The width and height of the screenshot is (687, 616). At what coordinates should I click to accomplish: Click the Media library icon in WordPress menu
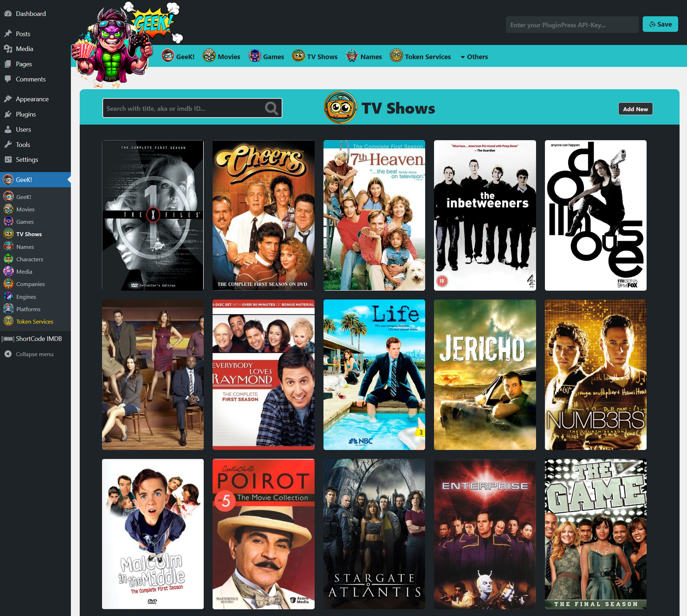(8, 49)
